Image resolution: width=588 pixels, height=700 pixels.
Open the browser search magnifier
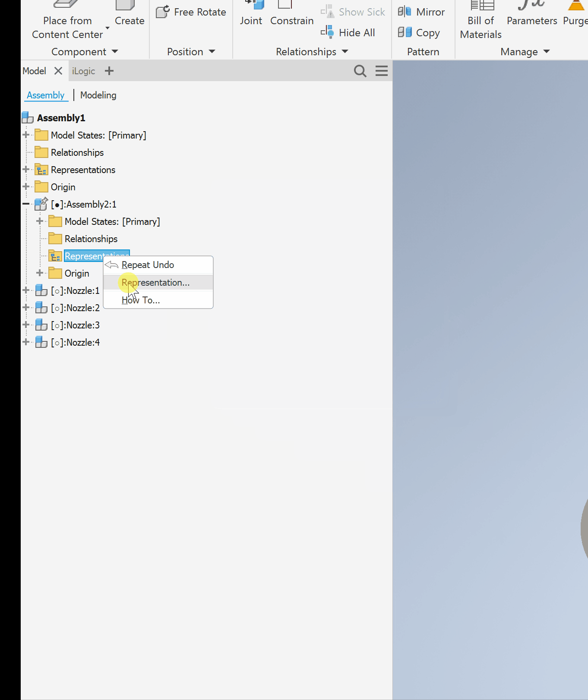pyautogui.click(x=360, y=71)
